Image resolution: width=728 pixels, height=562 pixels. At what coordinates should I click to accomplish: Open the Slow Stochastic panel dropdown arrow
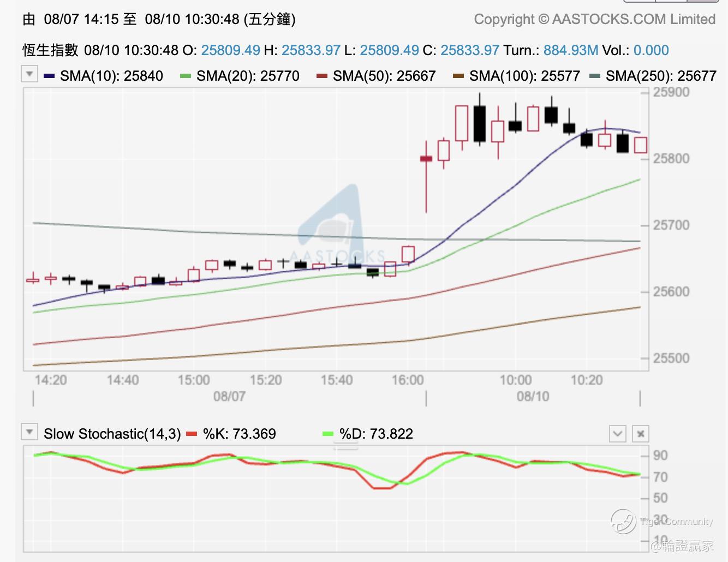pos(29,432)
